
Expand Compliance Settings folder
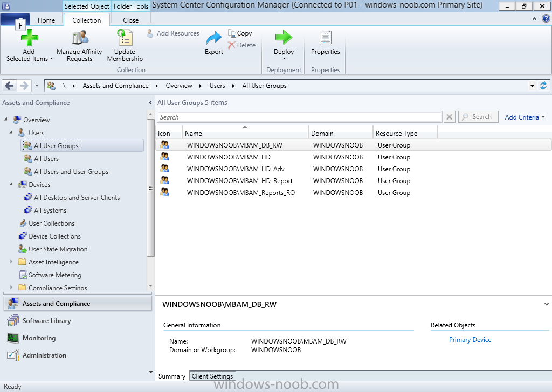click(x=11, y=287)
